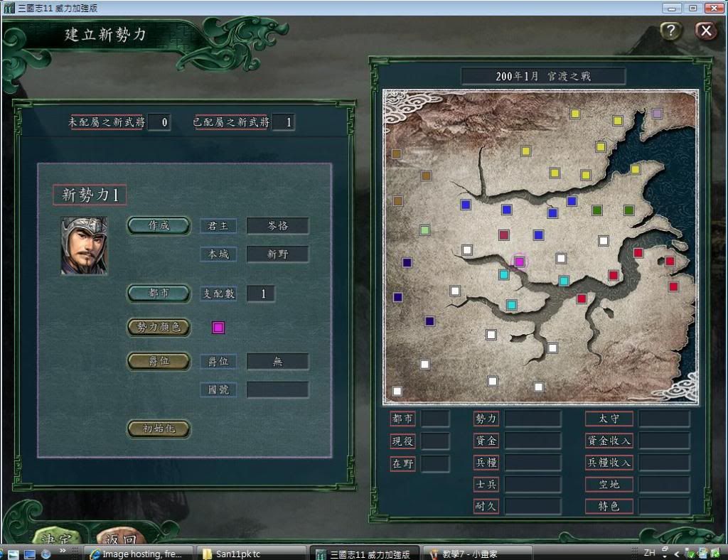Image resolution: width=728 pixels, height=560 pixels.
Task: Click the 士兵 info label
Action: 486,485
